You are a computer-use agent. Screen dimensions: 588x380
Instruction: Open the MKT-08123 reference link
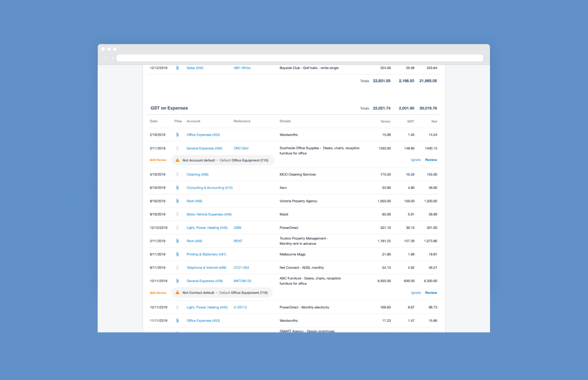[242, 281]
